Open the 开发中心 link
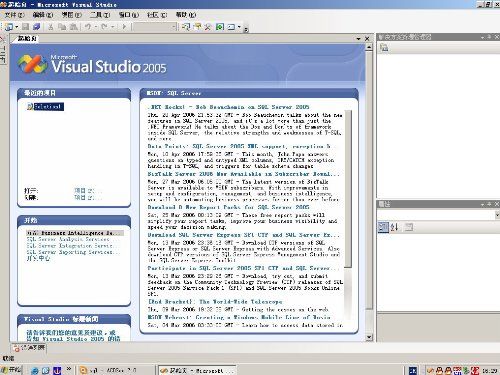The width and height of the screenshot is (500, 375). 38,258
